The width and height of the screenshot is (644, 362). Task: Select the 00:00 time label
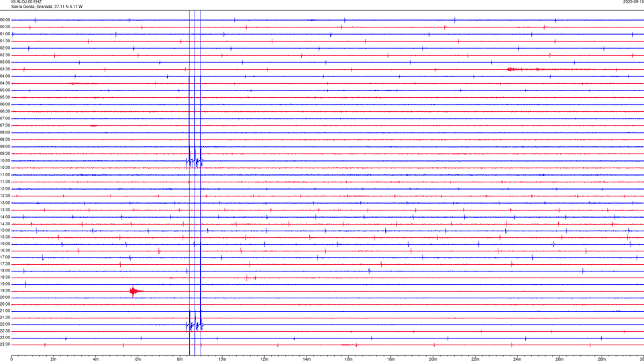point(5,19)
